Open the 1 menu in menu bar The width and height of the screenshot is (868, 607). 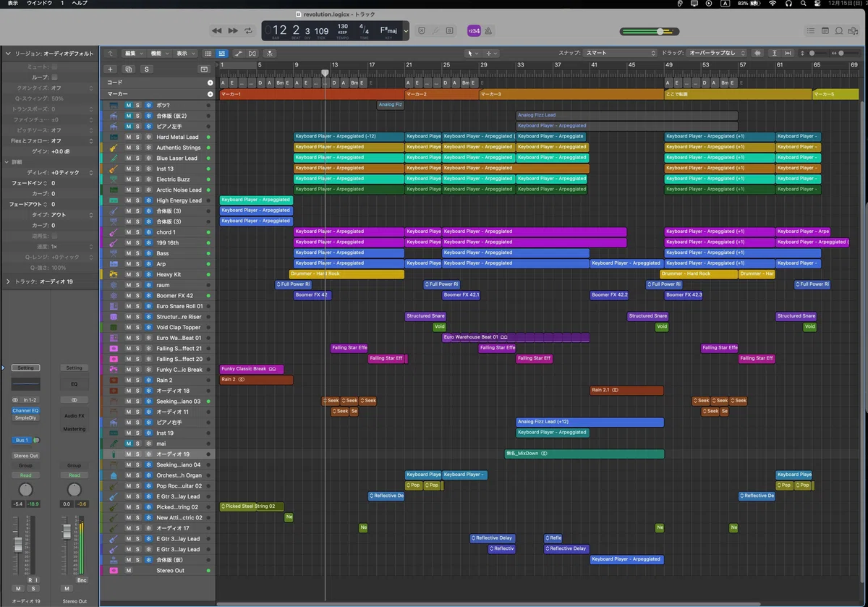point(64,4)
